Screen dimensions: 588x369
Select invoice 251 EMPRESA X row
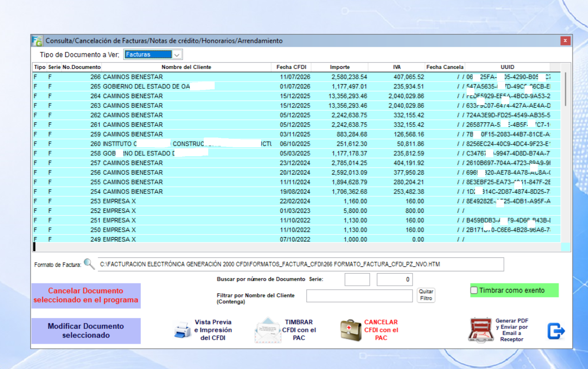click(x=296, y=220)
